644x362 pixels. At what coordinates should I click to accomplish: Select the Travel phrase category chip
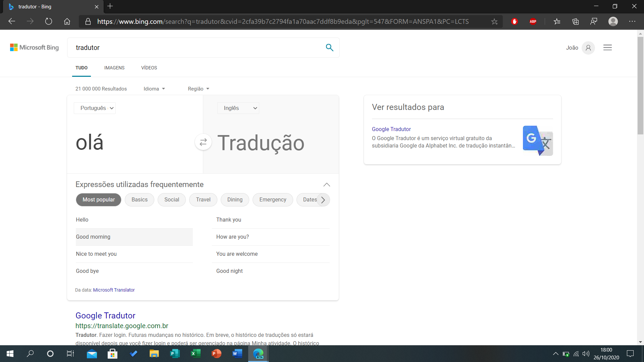(203, 200)
